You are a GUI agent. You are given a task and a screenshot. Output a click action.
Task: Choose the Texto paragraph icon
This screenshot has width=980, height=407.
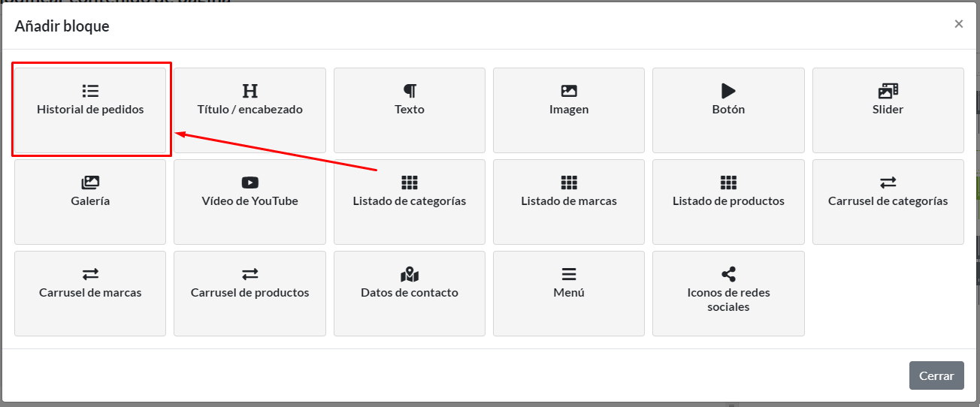coord(410,91)
